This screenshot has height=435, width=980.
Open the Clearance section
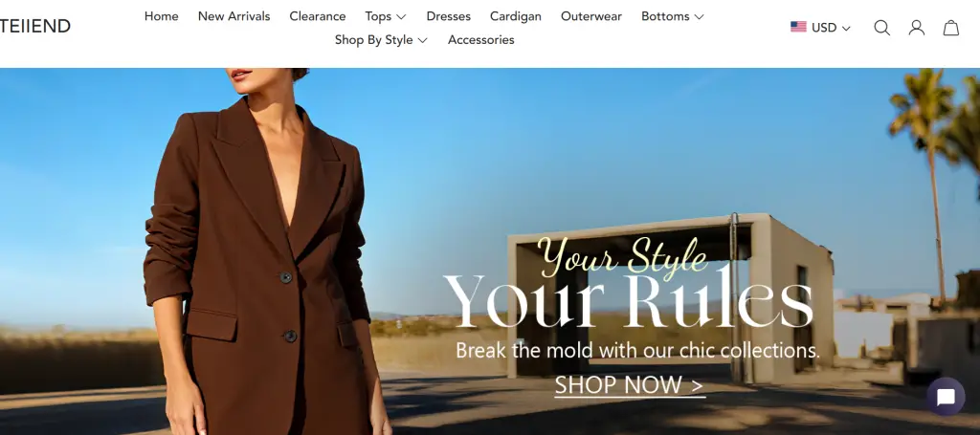pos(318,16)
